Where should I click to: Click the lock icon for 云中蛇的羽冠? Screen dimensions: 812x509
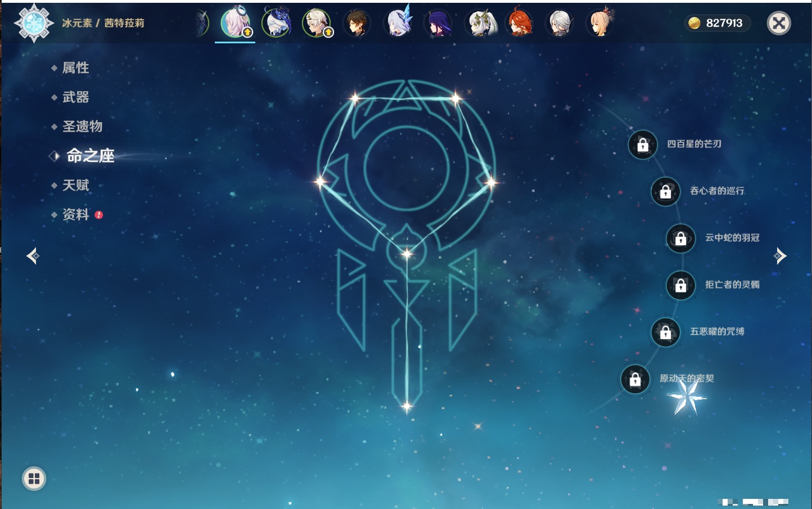point(680,238)
